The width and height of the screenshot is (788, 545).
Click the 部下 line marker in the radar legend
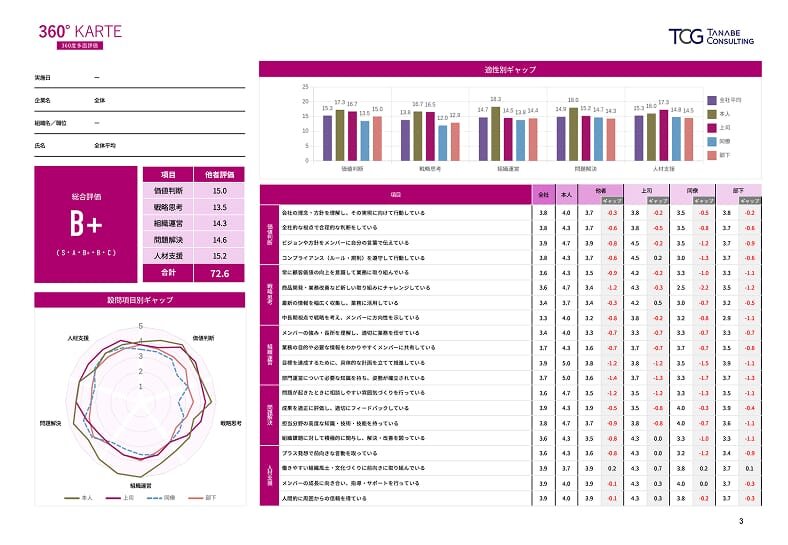point(196,498)
